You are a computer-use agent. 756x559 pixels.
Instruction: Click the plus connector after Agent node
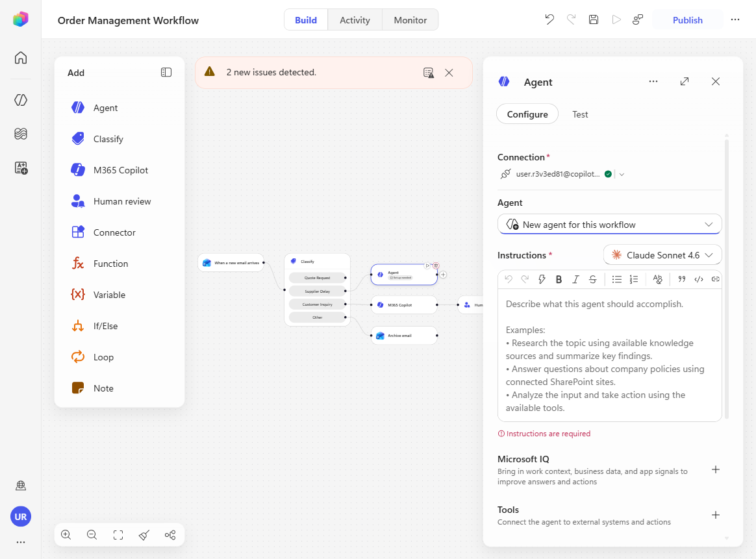pyautogui.click(x=443, y=275)
